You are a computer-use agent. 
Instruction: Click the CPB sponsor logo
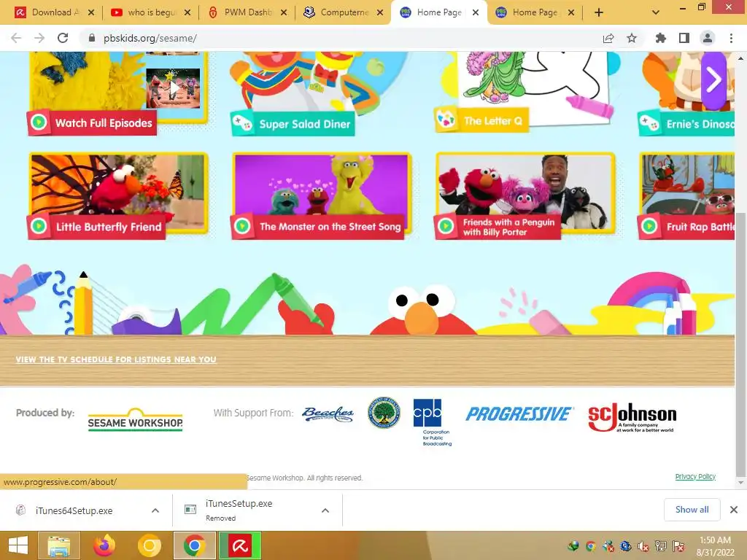tap(432, 422)
